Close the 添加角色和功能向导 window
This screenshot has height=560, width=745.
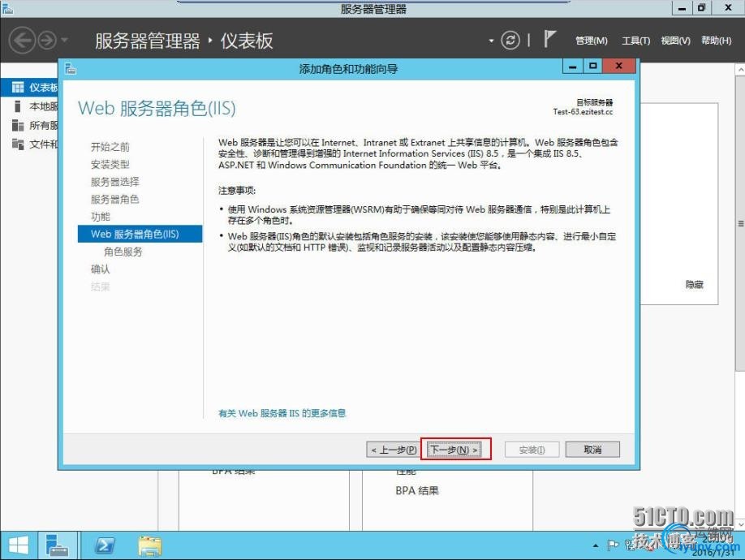[618, 66]
